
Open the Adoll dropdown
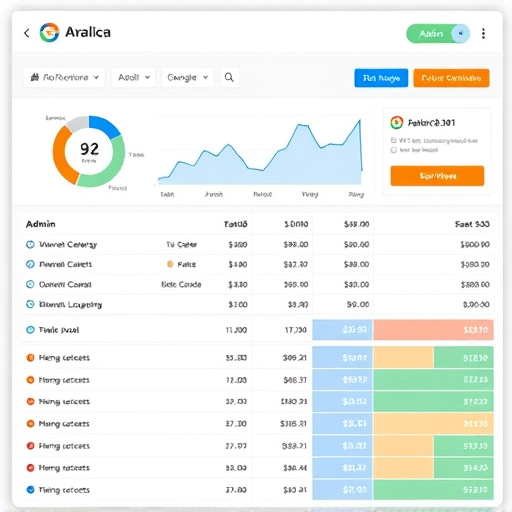click(x=133, y=77)
